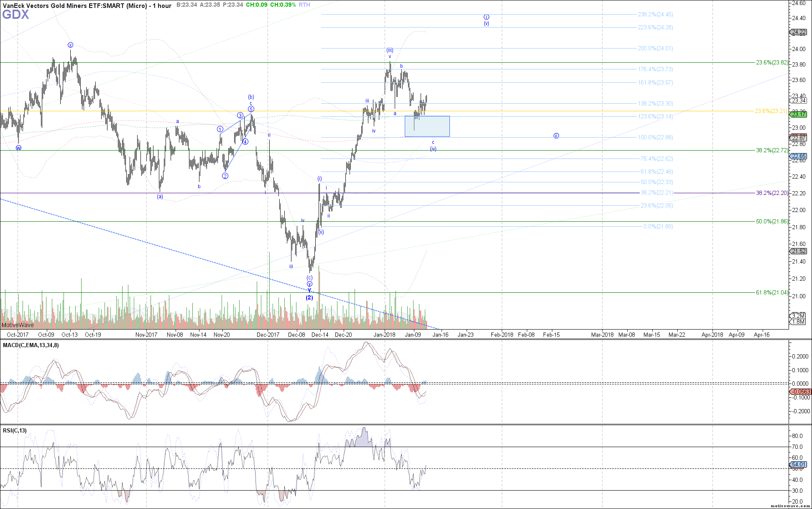Click the circled w wave label

(x=18, y=148)
